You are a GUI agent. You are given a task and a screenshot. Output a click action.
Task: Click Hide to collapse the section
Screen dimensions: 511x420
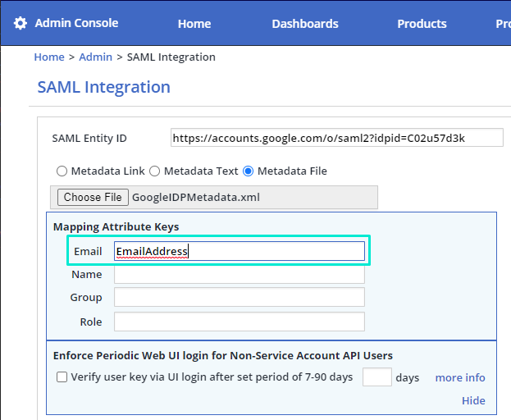point(473,400)
